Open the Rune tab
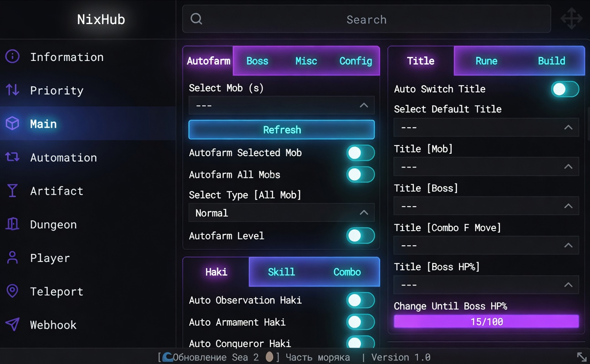 click(486, 61)
